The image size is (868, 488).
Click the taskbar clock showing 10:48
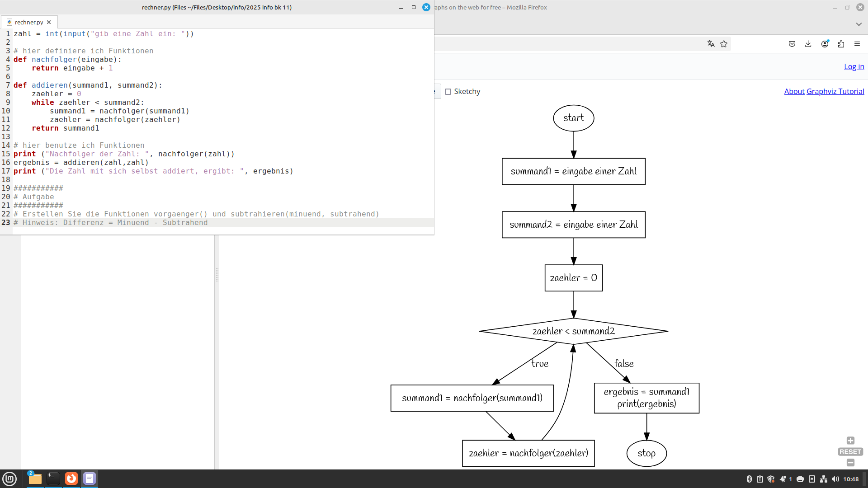pyautogui.click(x=851, y=479)
